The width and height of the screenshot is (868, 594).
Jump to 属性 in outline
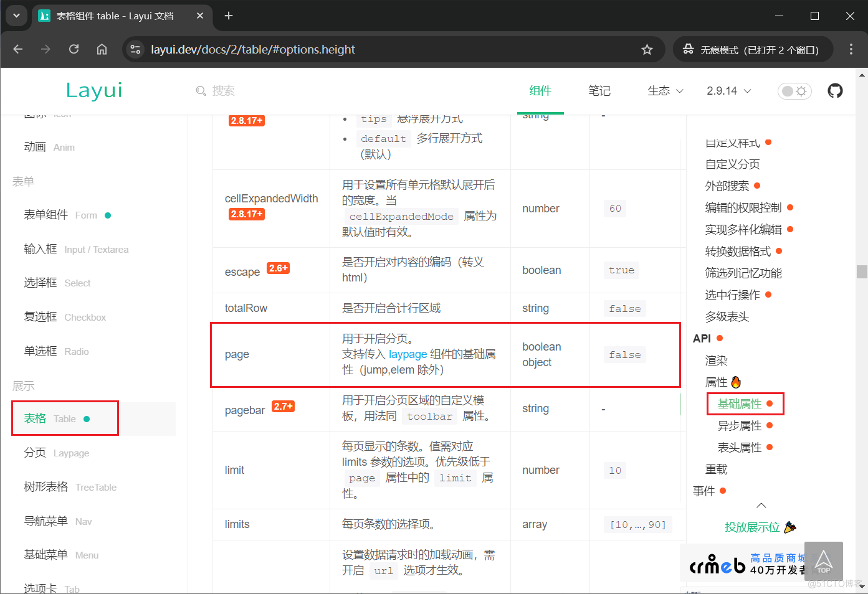pos(716,382)
